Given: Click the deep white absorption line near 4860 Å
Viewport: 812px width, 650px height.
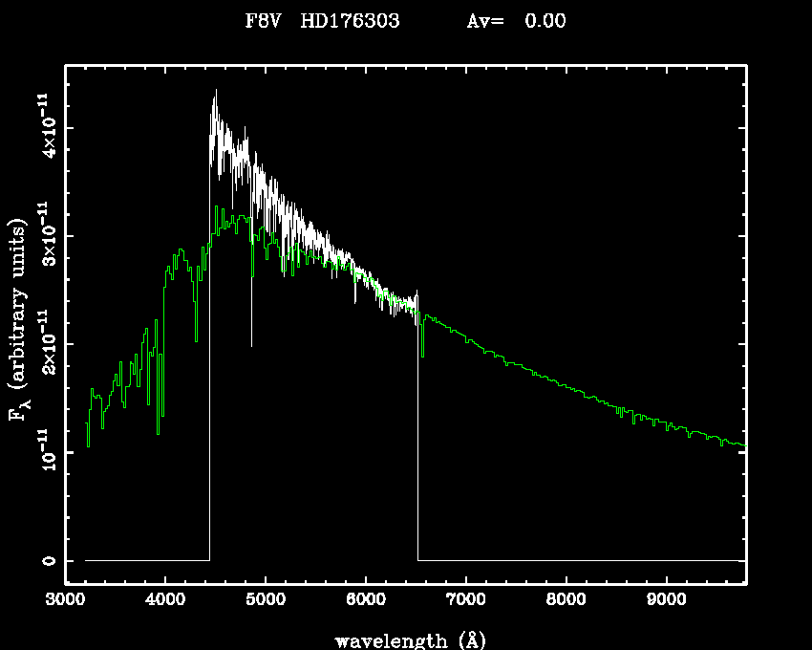Looking at the screenshot, I should [251, 344].
